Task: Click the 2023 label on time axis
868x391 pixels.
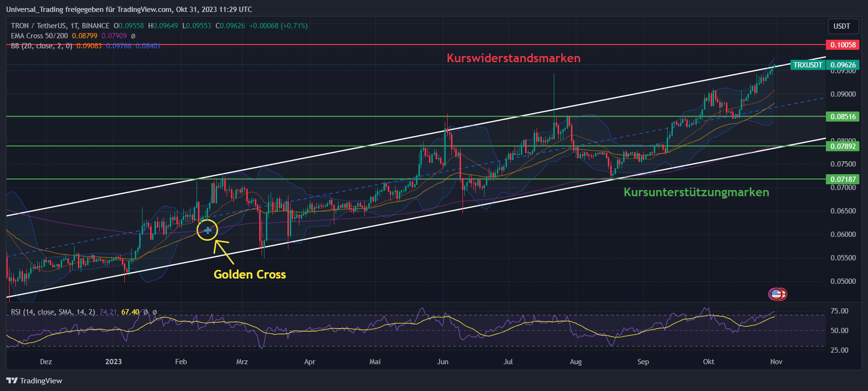Action: pos(113,362)
